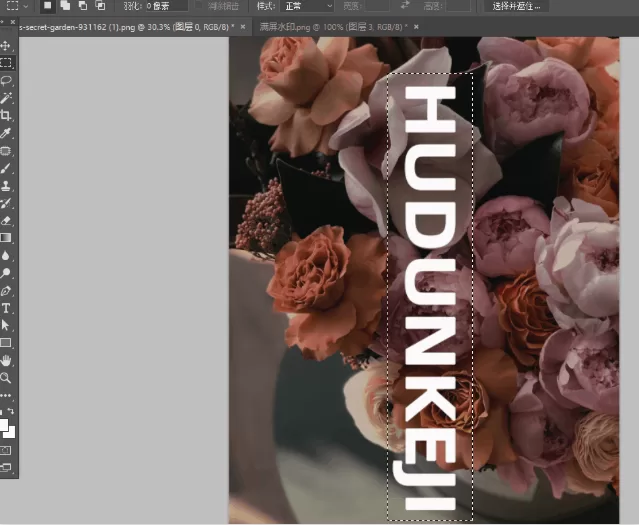
Task: Select the Path Selection tool
Action: (x=6, y=325)
